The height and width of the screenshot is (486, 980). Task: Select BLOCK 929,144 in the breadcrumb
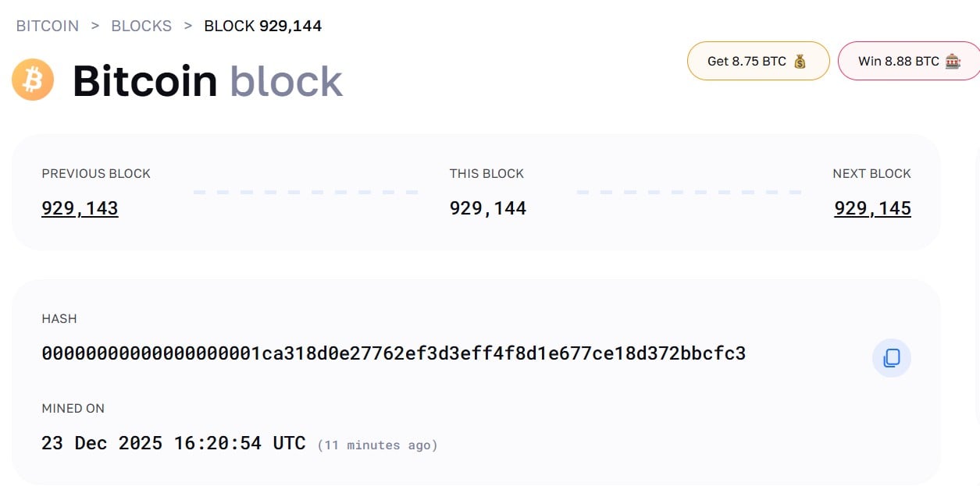click(262, 26)
